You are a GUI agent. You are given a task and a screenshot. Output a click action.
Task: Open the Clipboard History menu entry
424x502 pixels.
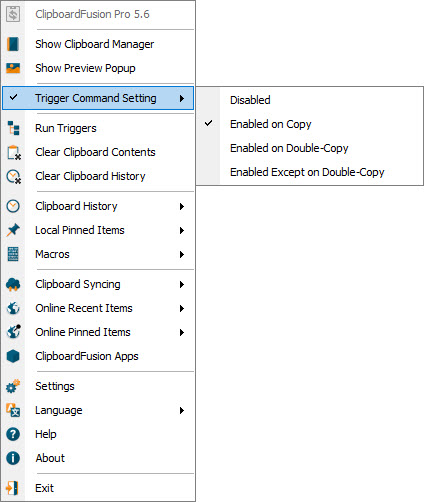click(98, 206)
